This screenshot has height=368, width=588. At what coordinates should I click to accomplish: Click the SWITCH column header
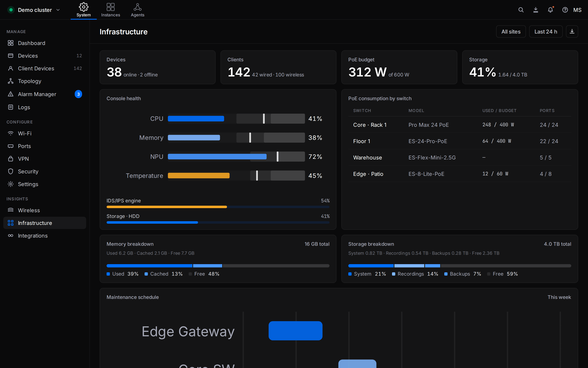[362, 110]
